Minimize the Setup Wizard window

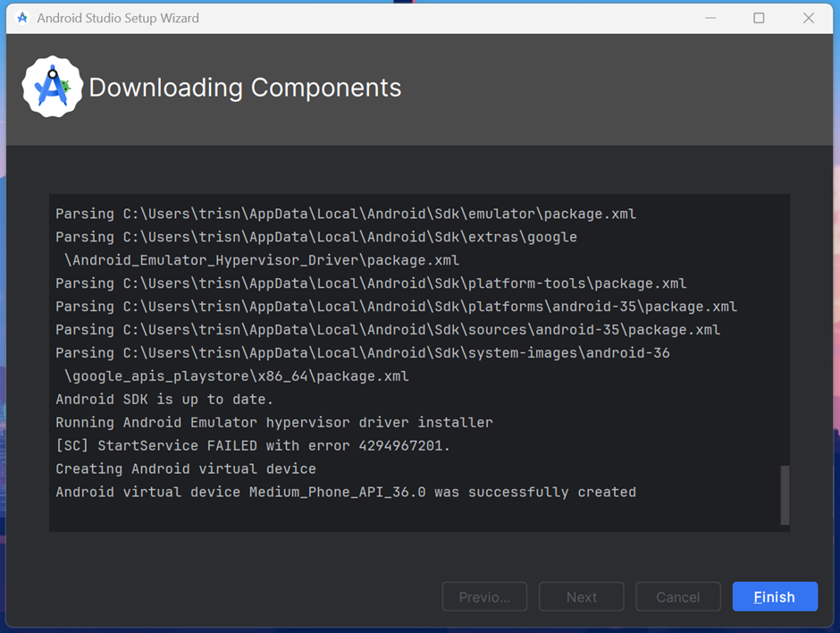pos(710,18)
